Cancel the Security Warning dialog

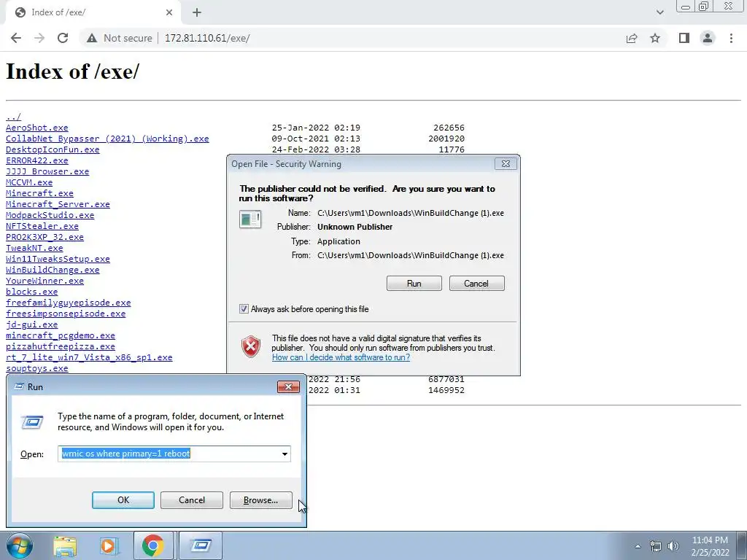(x=476, y=284)
